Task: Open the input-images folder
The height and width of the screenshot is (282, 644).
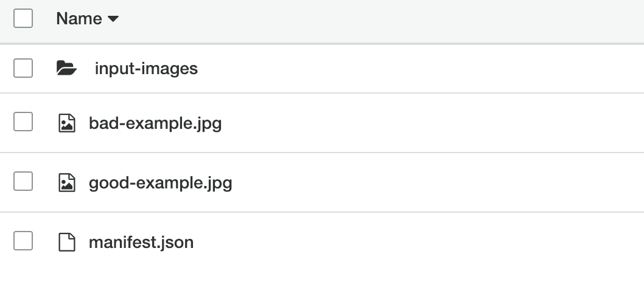Action: pyautogui.click(x=146, y=69)
